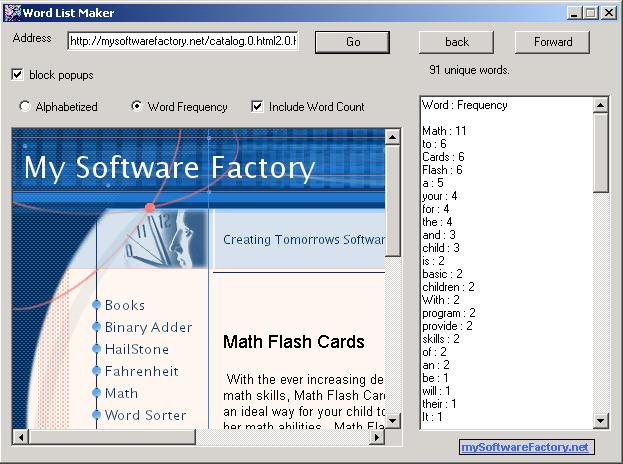Image resolution: width=623 pixels, height=464 pixels.
Task: Click the browser pane scroll up arrow
Action: point(393,137)
